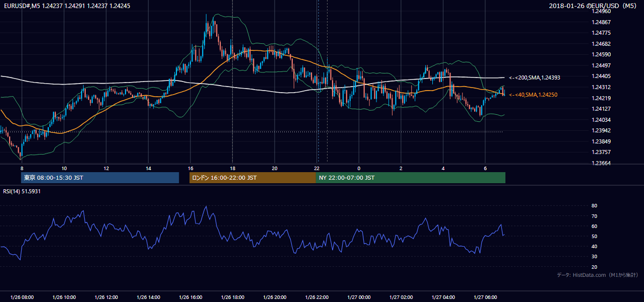
Task: Click price axis label 1.24405
Action: pos(601,76)
